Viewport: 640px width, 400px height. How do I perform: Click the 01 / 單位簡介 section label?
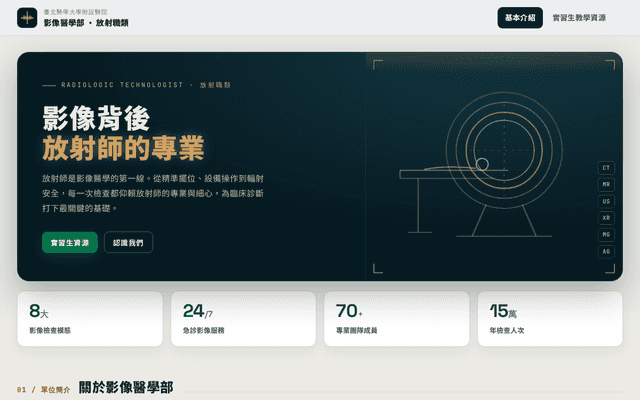[x=43, y=390]
